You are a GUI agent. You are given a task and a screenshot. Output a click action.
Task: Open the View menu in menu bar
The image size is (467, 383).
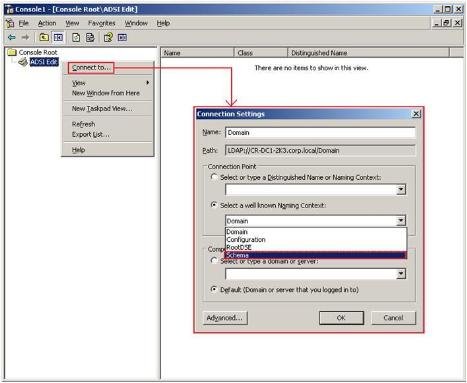[x=72, y=23]
